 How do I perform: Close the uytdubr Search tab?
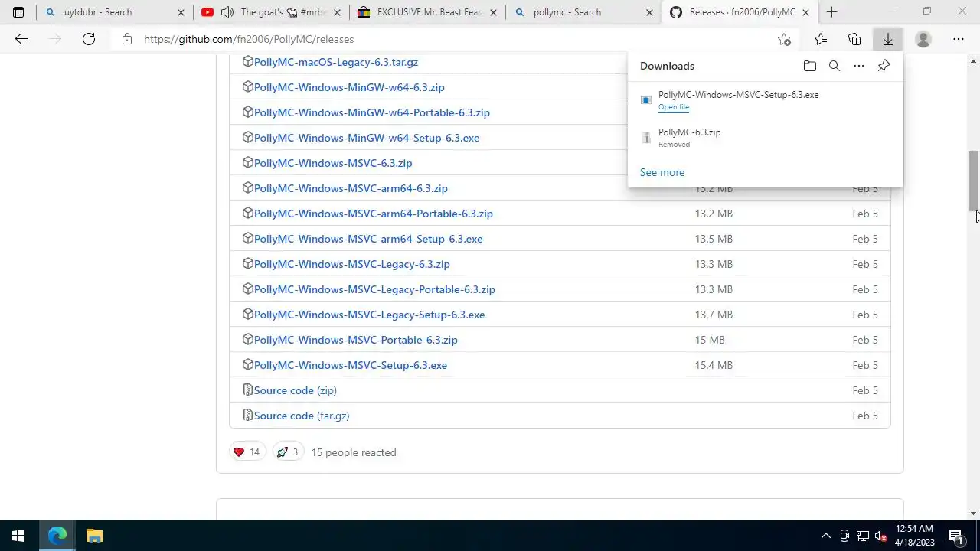pos(181,12)
